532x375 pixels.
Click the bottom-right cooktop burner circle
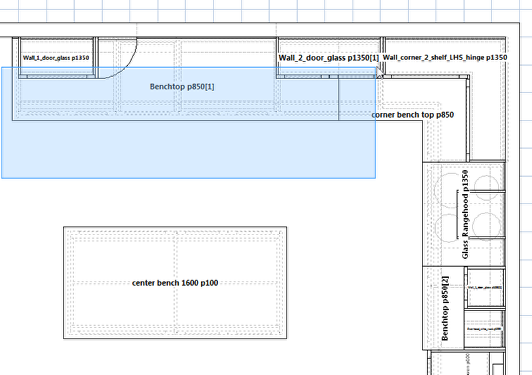click(486, 226)
